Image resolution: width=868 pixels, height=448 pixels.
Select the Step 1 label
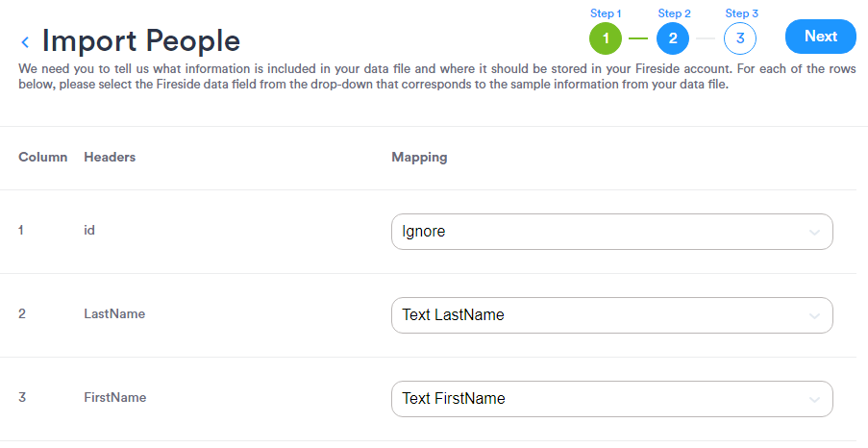coord(606,13)
